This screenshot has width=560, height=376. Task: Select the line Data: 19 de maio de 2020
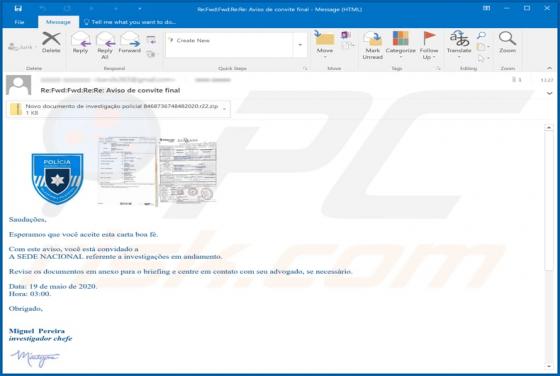tap(53, 286)
